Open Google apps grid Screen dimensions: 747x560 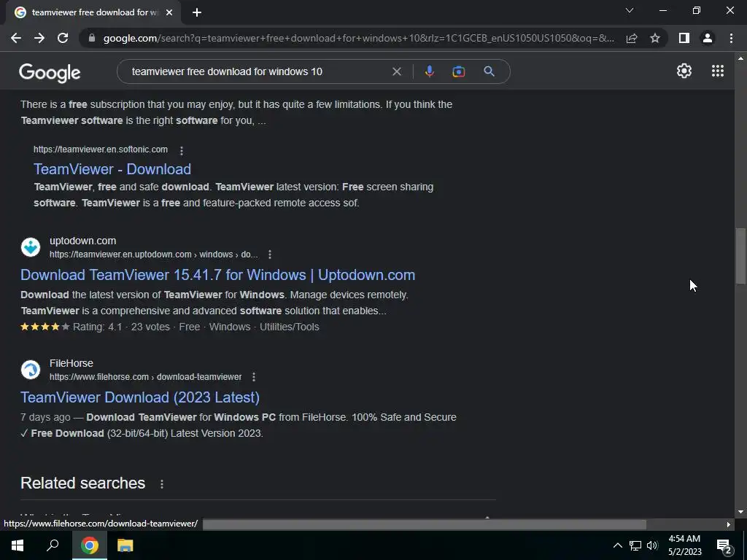(x=718, y=71)
